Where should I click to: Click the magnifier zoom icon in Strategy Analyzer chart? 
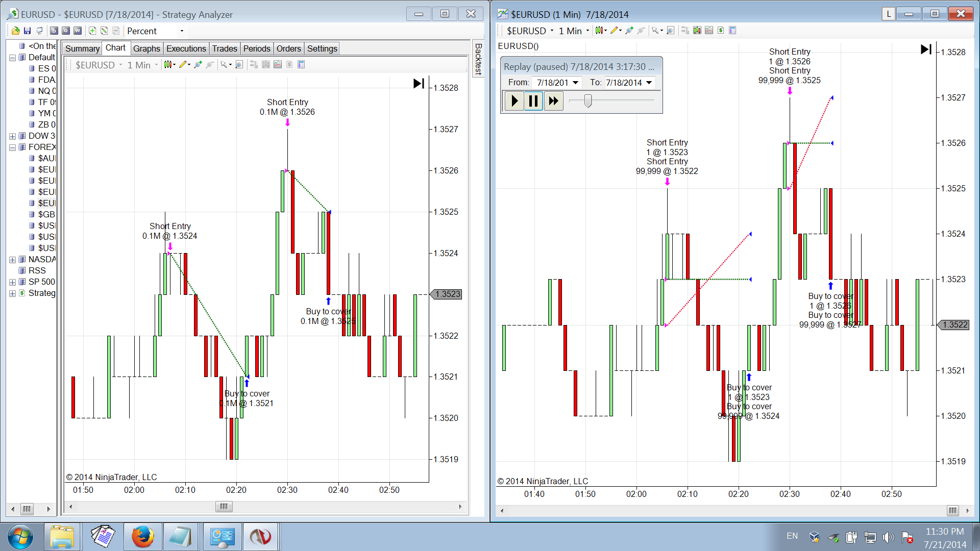pos(239,65)
